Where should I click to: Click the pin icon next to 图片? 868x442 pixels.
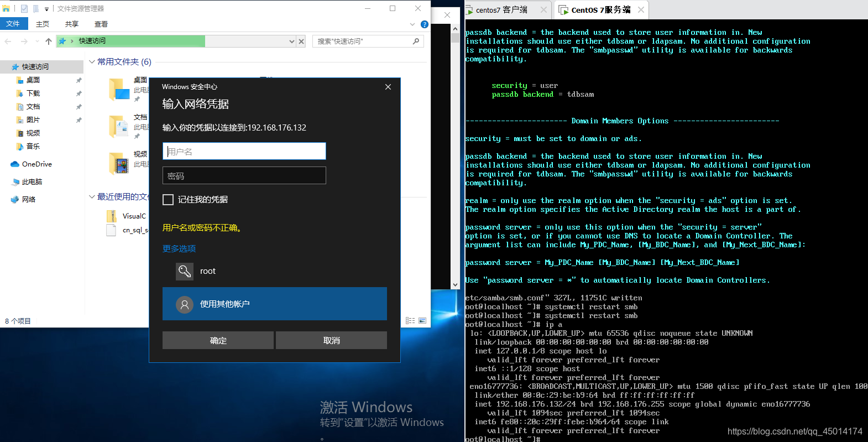point(79,120)
